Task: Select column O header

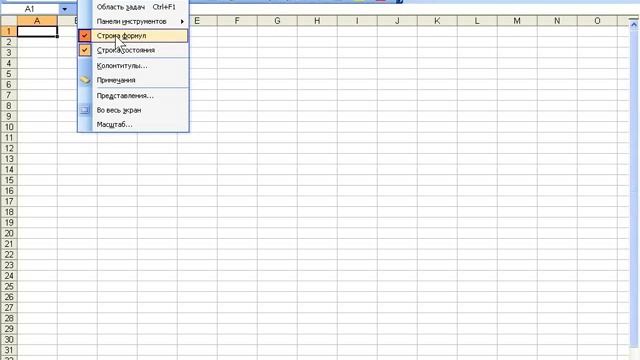Action: pyautogui.click(x=597, y=21)
